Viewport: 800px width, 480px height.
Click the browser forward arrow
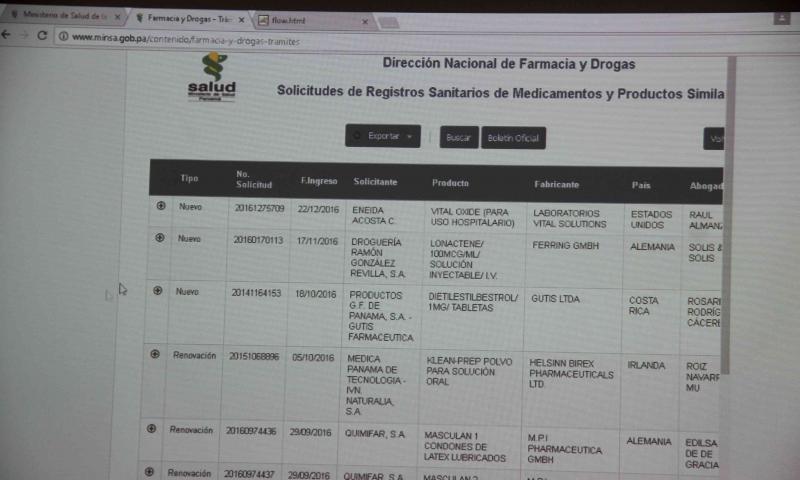pos(24,35)
